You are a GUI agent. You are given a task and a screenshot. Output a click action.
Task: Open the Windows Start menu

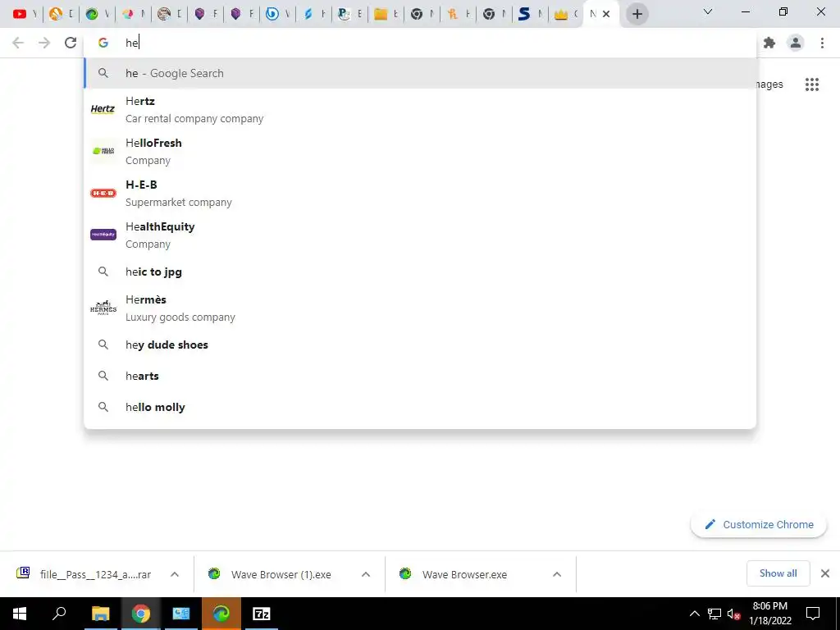(x=20, y=614)
